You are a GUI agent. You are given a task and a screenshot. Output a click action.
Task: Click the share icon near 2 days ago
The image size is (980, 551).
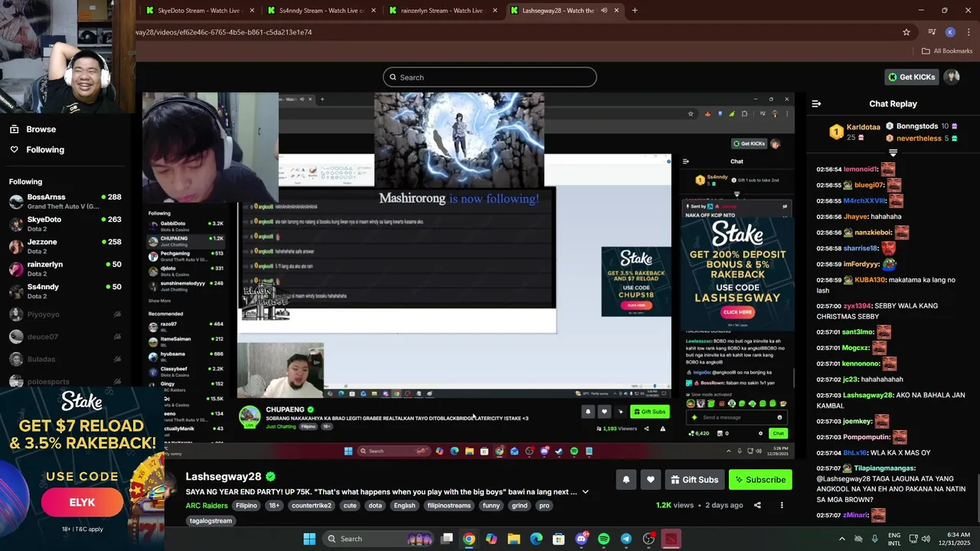click(x=757, y=505)
